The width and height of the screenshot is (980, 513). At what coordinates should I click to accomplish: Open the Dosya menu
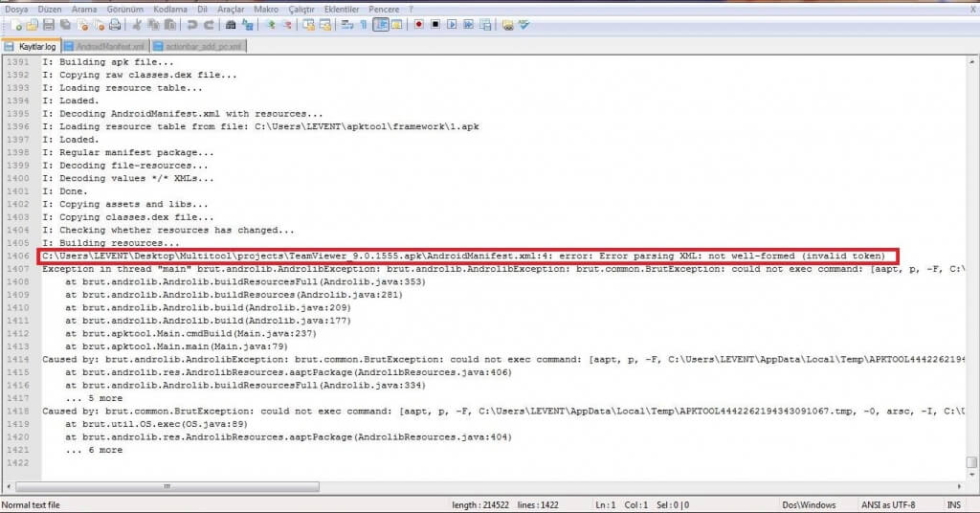click(17, 9)
